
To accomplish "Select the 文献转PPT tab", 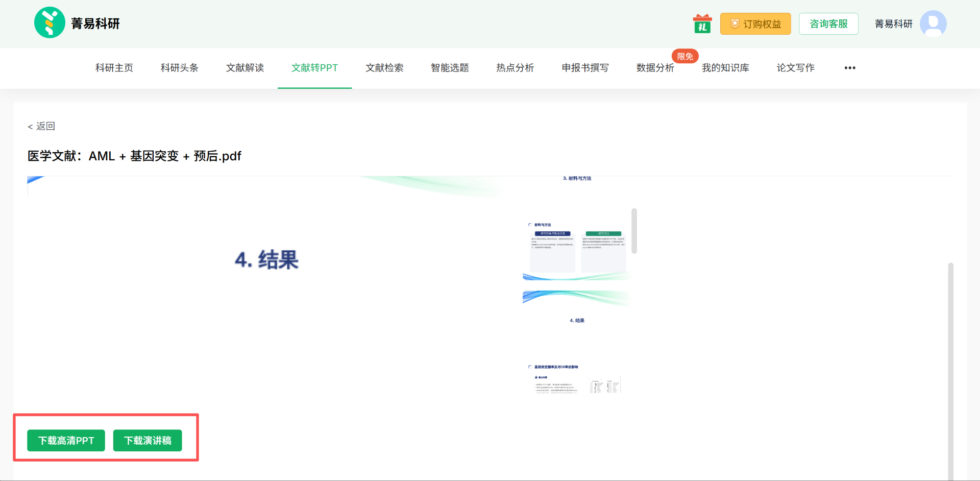I will [x=314, y=68].
